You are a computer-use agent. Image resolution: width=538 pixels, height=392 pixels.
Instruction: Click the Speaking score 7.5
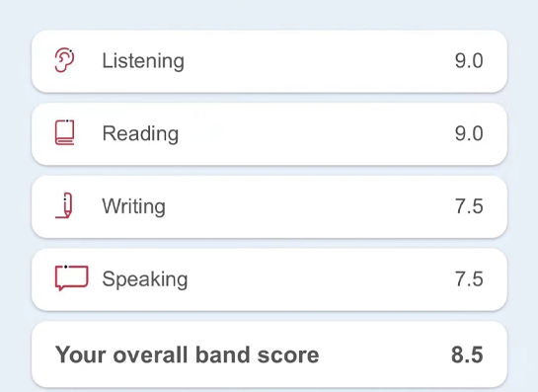click(x=469, y=279)
